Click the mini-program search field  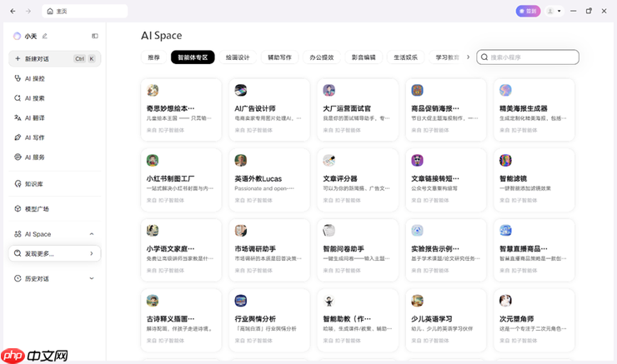(528, 57)
